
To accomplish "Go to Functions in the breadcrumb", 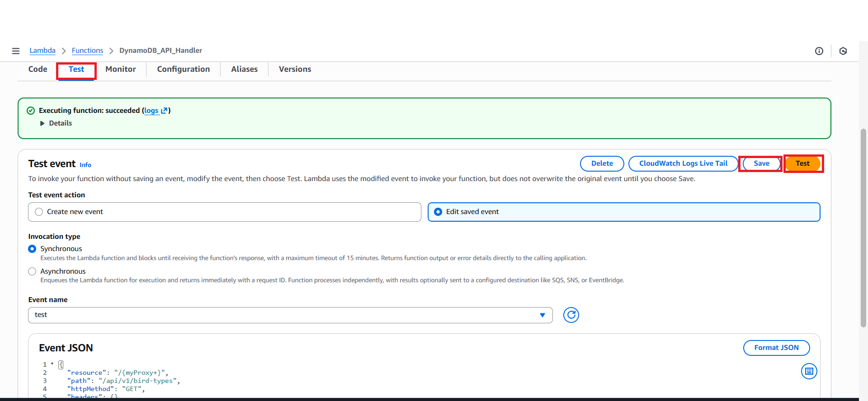I will click(x=87, y=51).
